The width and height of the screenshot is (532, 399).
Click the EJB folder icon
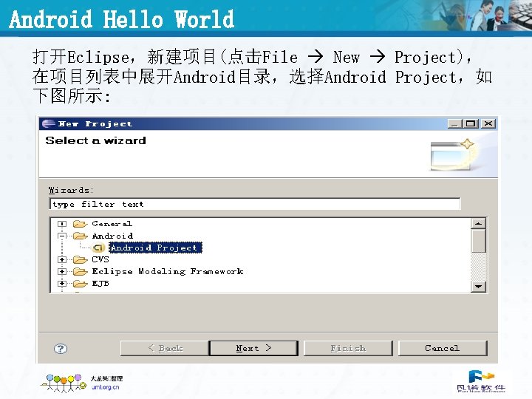tap(81, 283)
